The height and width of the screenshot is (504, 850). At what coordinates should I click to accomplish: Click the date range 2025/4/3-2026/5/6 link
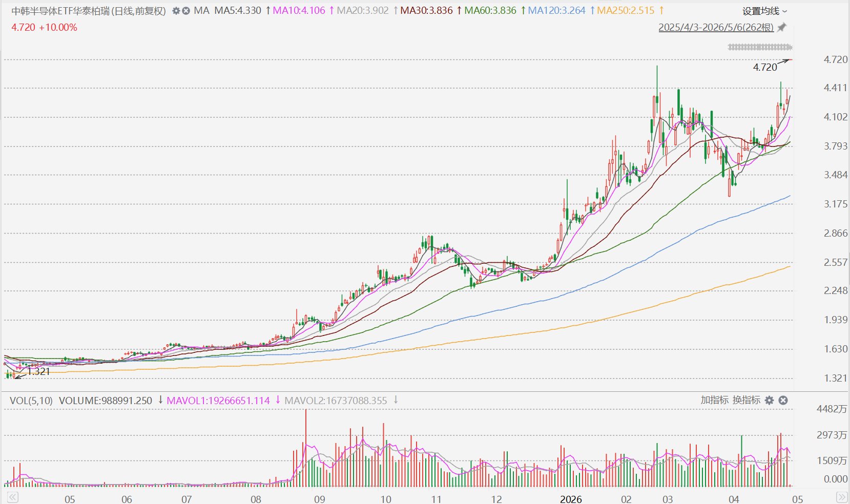point(716,27)
